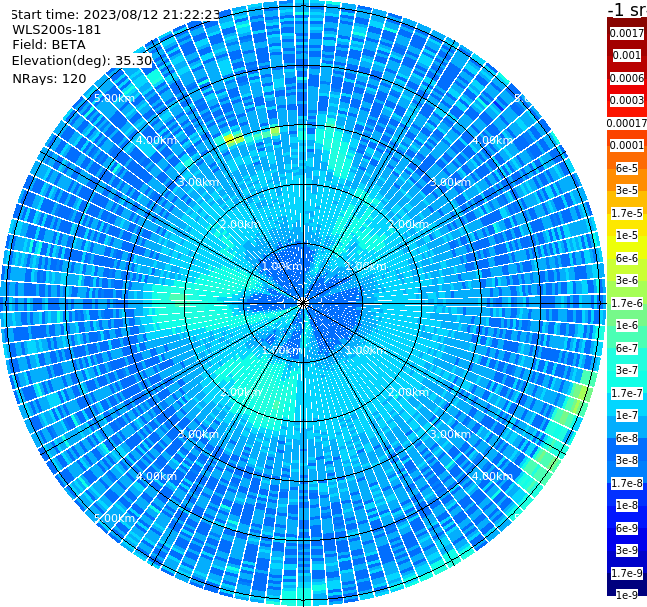Click the Start time 2023/08/12 21:22:23 text
This screenshot has height=607, width=647.
pos(115,15)
